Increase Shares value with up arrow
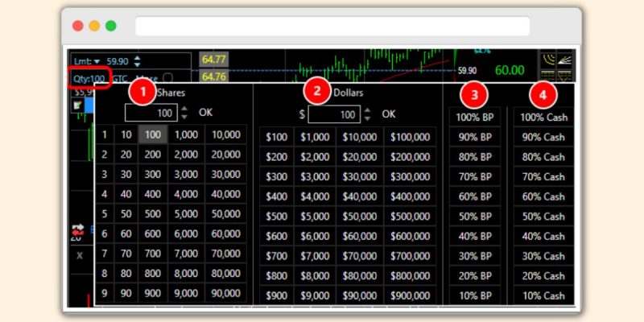This screenshot has height=322, width=644. (184, 109)
